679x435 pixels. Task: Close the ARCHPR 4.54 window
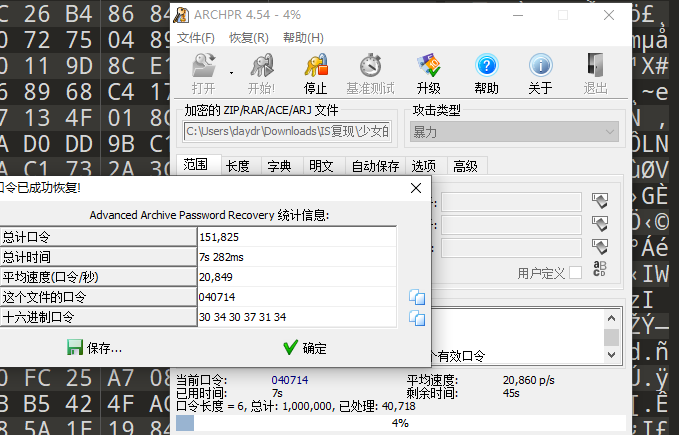pyautogui.click(x=609, y=15)
